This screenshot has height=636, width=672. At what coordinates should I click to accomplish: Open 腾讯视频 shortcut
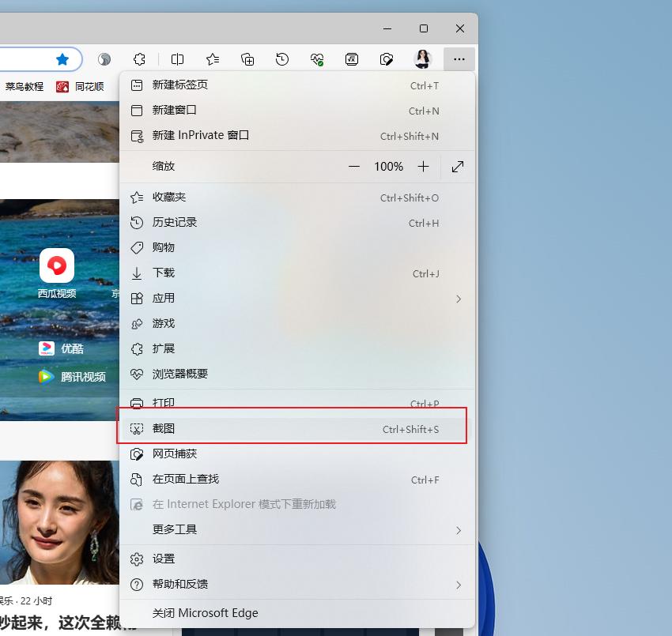point(47,376)
